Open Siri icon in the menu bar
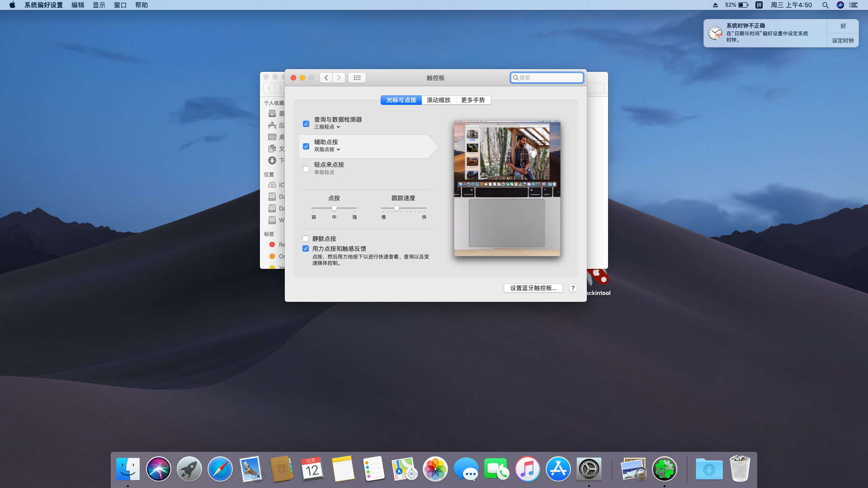Viewport: 868px width, 488px height. [840, 5]
